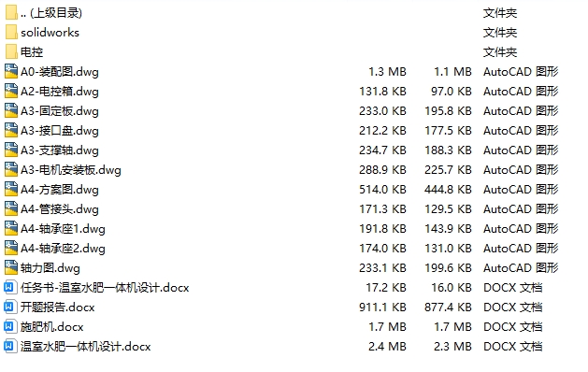Select the 电控 folder icon
This screenshot has height=372, width=588.
point(11,51)
